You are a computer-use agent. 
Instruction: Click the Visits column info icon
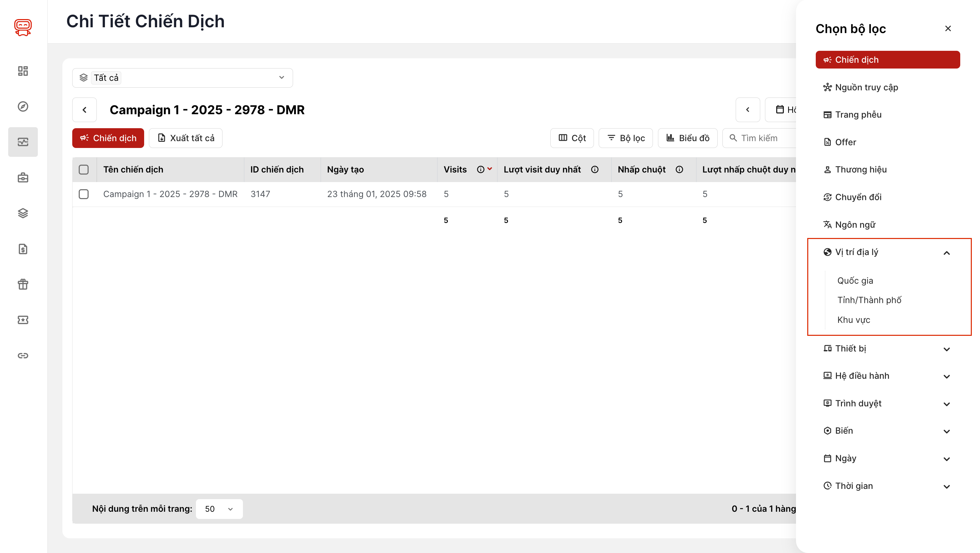pyautogui.click(x=480, y=170)
